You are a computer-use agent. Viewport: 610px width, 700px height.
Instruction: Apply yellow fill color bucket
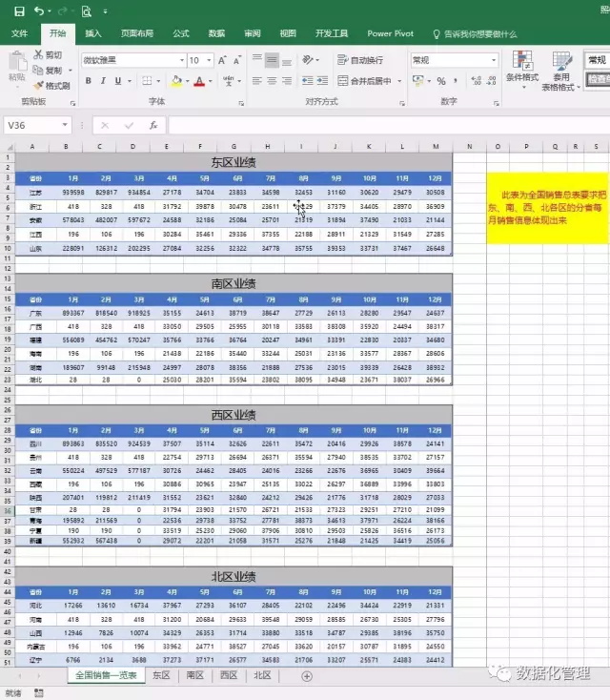tap(176, 81)
